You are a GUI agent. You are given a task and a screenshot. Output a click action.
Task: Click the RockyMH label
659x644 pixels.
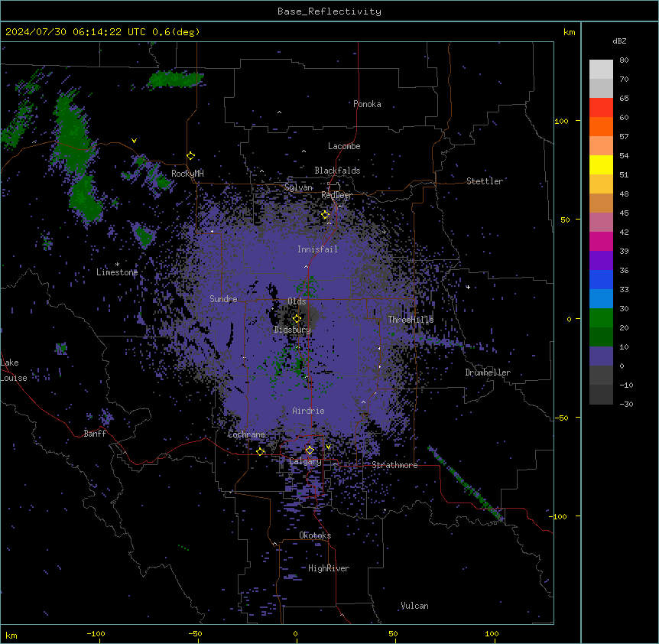tap(187, 174)
